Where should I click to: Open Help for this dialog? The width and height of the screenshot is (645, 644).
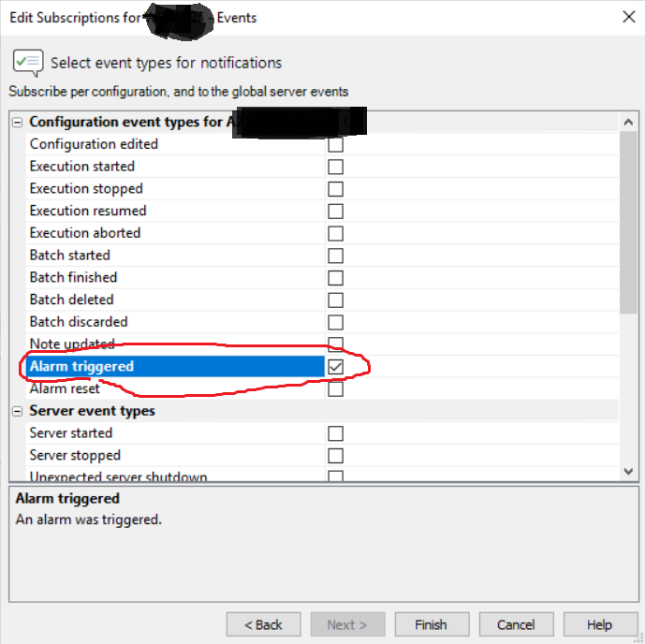(x=600, y=624)
